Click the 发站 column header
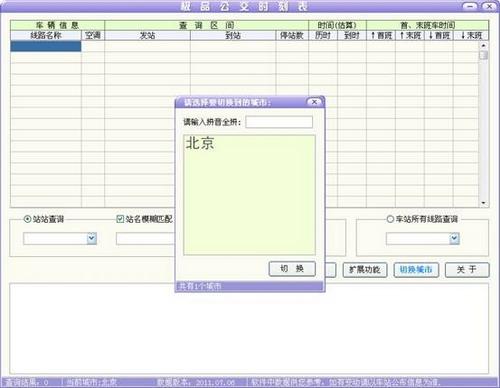 [x=147, y=35]
